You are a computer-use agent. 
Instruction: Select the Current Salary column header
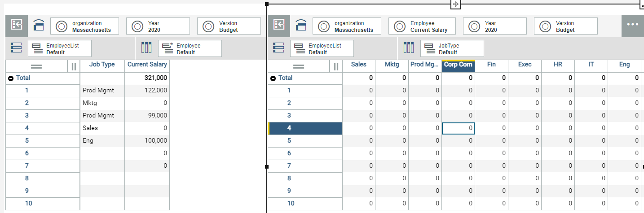coord(147,65)
